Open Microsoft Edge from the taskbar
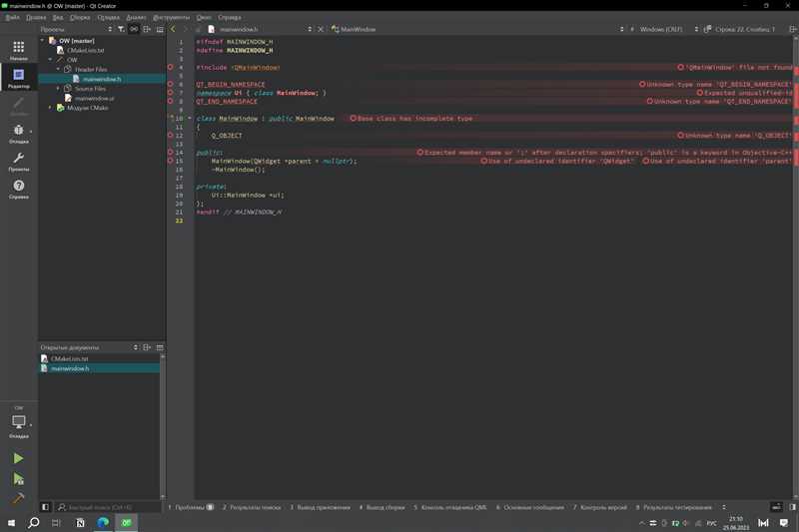 pyautogui.click(x=103, y=523)
